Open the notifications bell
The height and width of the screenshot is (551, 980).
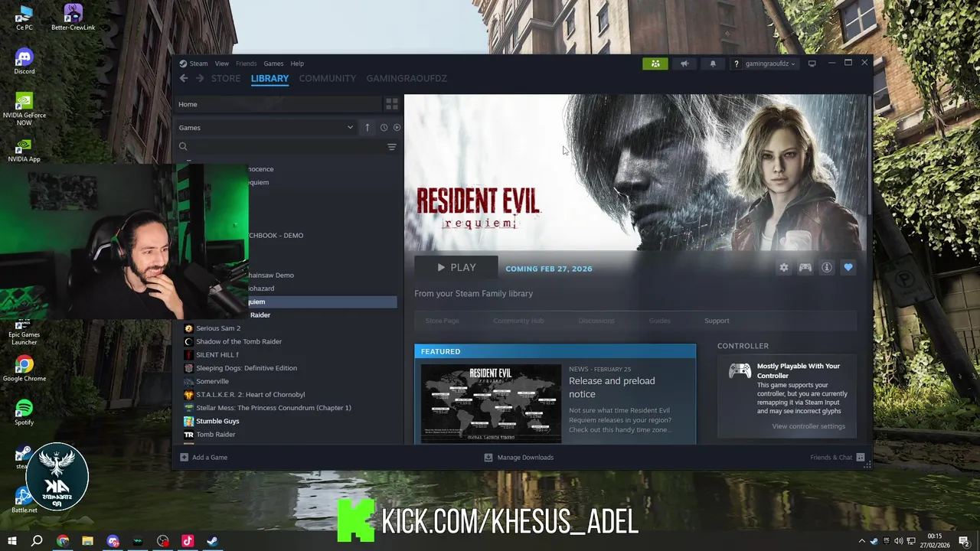click(713, 64)
